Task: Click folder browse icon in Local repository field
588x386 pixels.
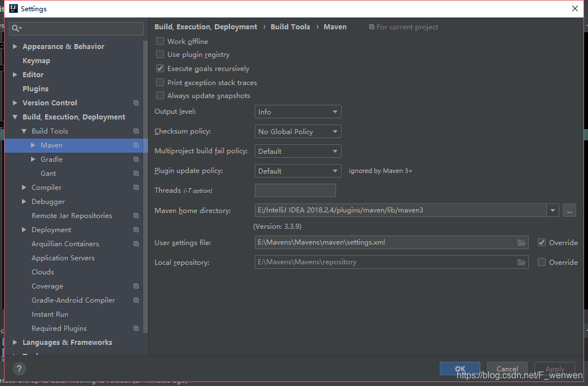Action: tap(521, 263)
